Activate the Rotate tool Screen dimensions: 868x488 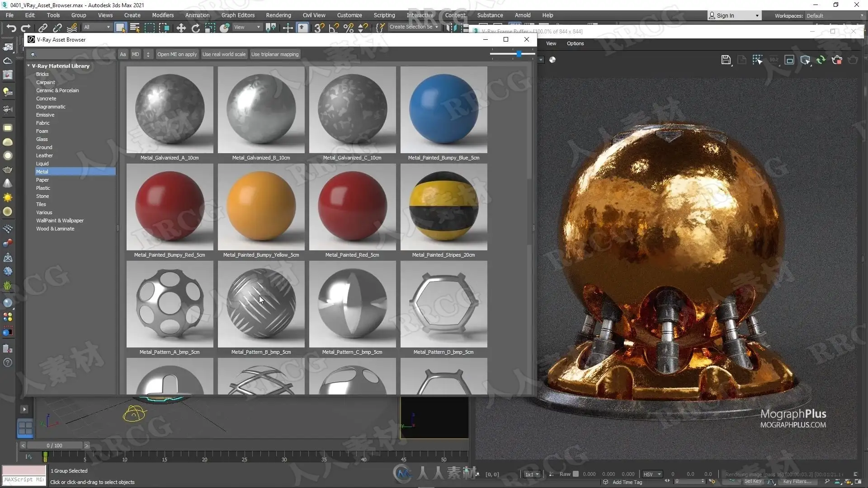195,28
